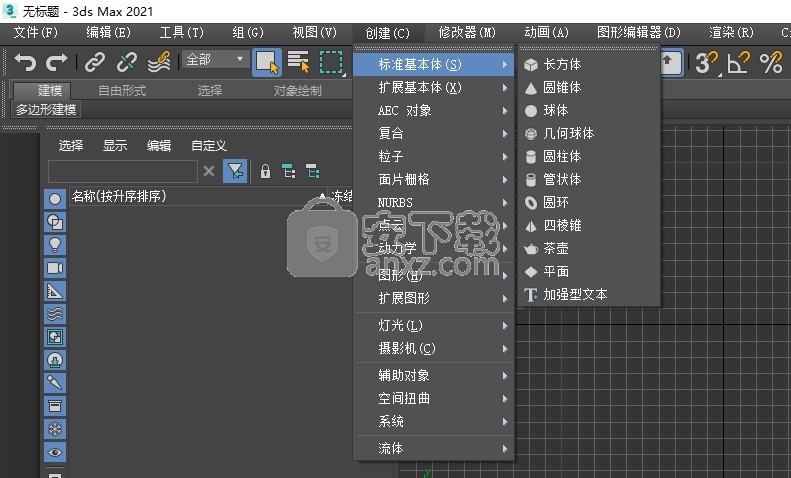Expand AEC 对象 submenu
Image resolution: width=791 pixels, height=478 pixels.
coord(433,110)
